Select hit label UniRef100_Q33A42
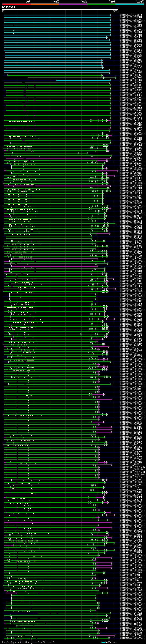Screen dimensions: 146x644 [131, 63]
